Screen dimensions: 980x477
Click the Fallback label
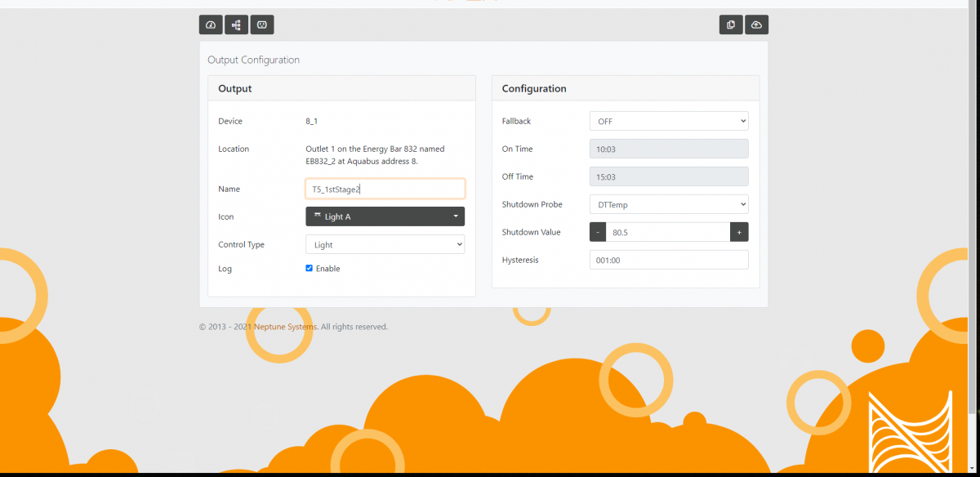(x=516, y=121)
